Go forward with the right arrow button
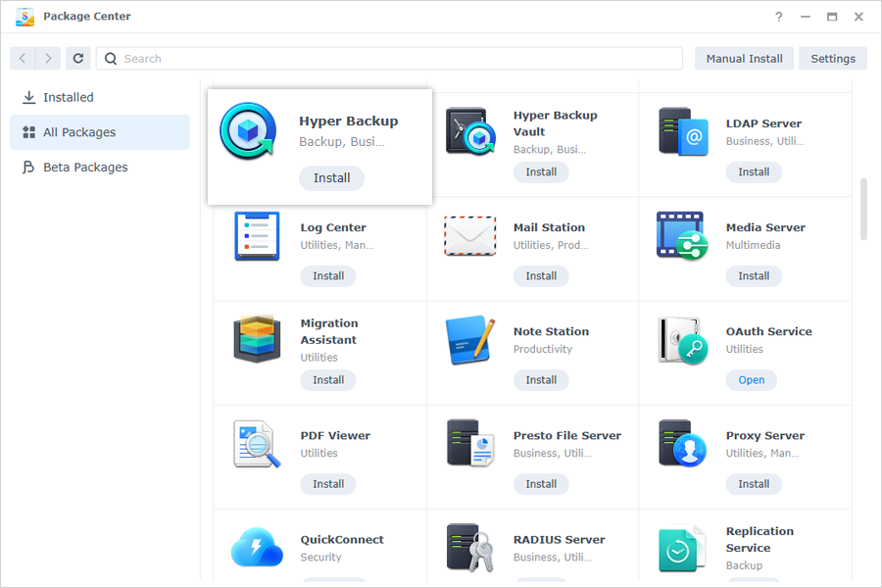882x588 pixels. coord(48,59)
